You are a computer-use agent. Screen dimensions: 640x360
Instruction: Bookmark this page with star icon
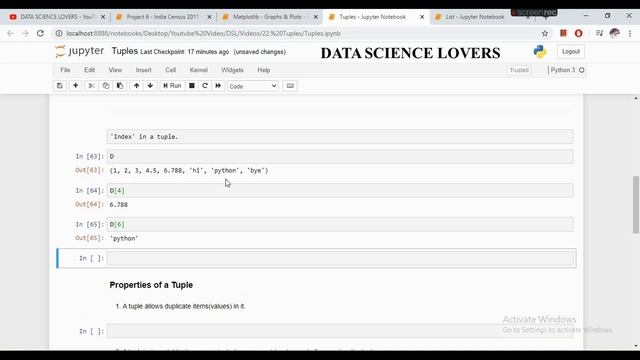544,33
